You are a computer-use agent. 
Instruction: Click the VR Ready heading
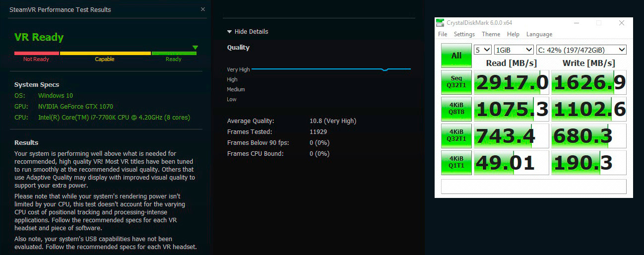tap(39, 37)
